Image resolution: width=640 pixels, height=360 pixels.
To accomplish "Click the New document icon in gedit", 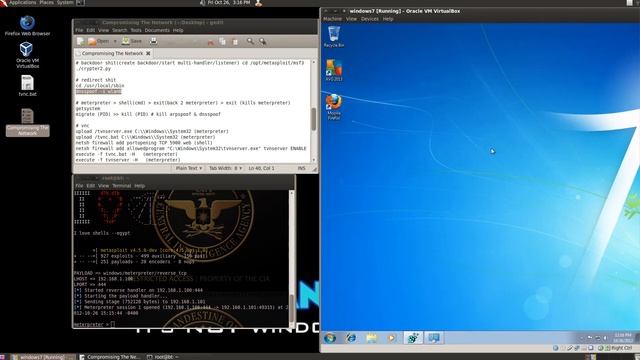I will click(80, 41).
